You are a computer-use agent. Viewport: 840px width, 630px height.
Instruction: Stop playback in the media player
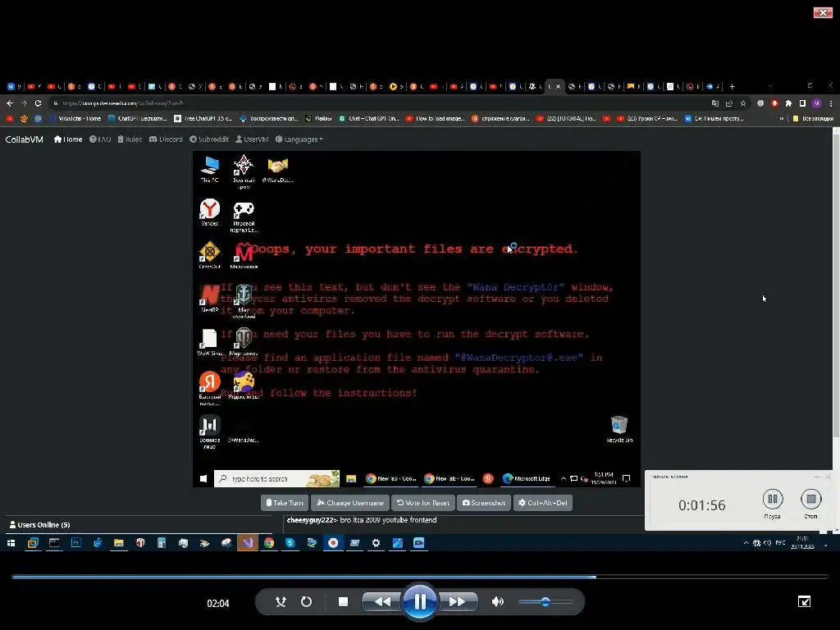(344, 601)
